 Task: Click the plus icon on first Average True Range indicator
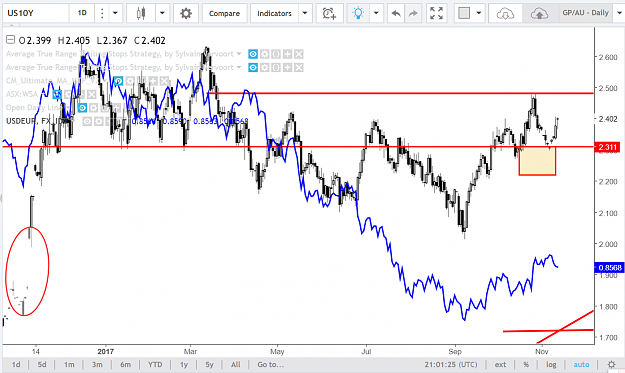tap(287, 54)
